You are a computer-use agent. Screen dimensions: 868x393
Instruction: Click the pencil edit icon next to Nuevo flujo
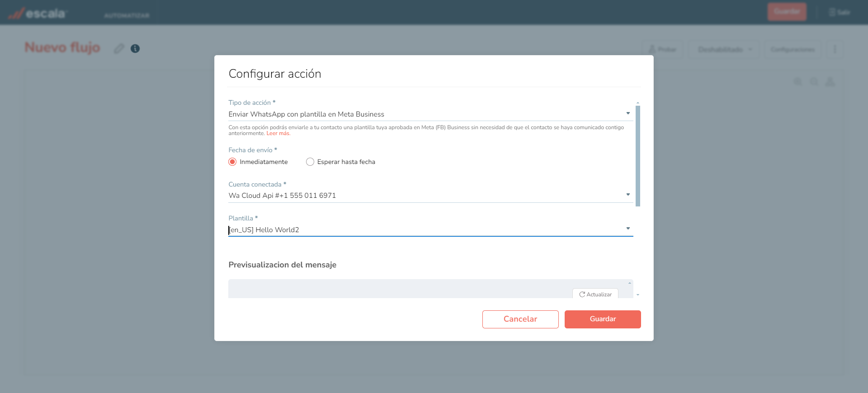[x=119, y=48]
